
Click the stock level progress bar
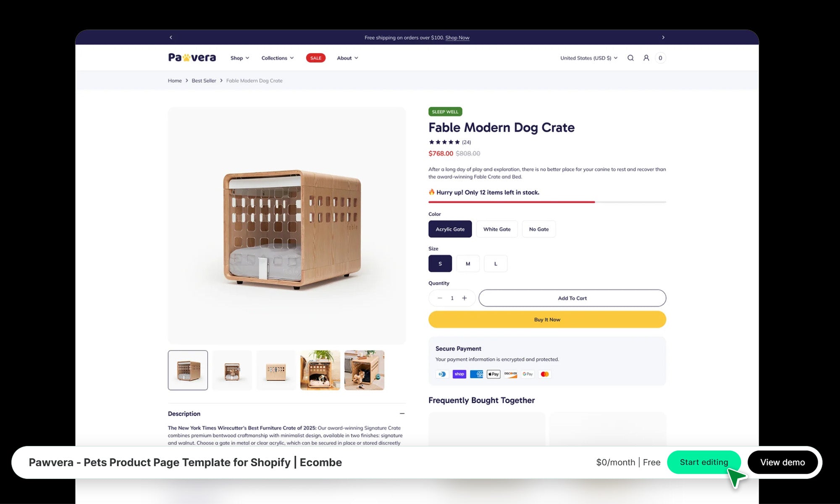[547, 202]
